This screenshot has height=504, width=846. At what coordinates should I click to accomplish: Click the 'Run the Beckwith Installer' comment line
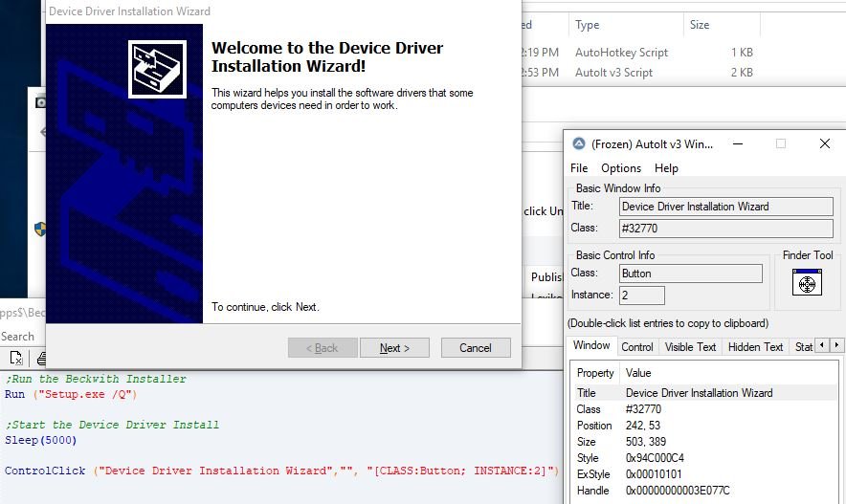point(96,379)
